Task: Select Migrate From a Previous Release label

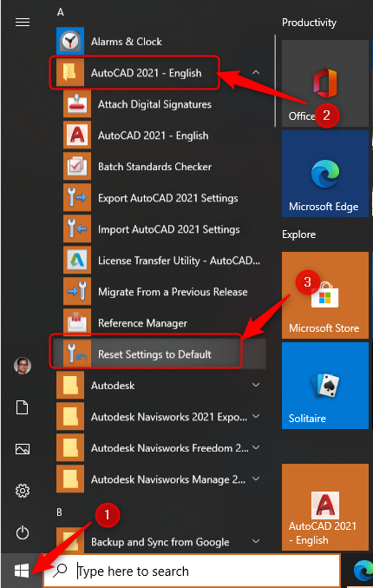Action: coord(173,291)
